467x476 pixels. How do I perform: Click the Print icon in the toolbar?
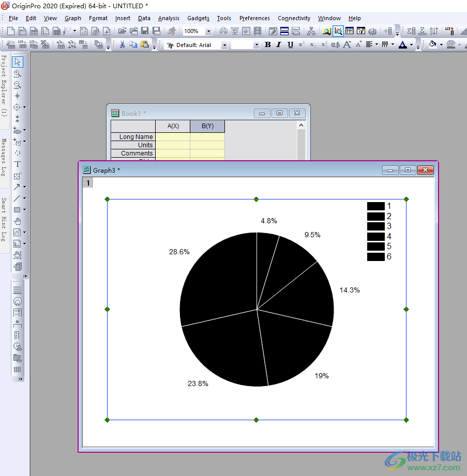tap(223, 32)
